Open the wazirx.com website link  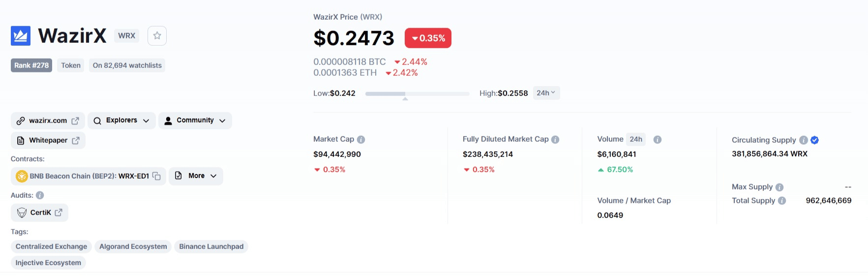(48, 121)
